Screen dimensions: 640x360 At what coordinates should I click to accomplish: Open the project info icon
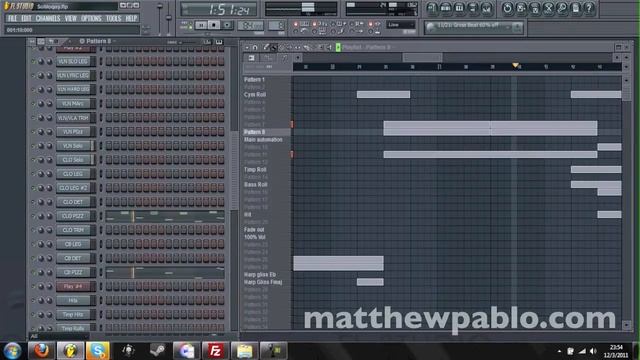point(576,8)
